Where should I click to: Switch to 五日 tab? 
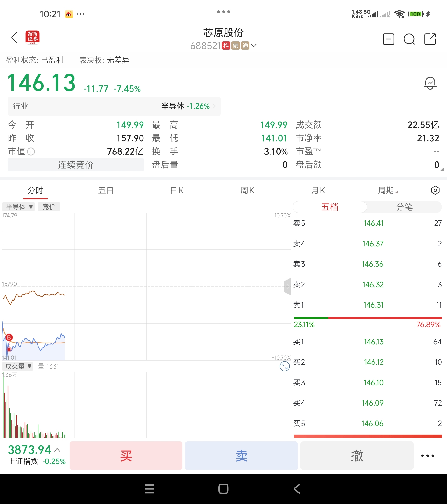(x=106, y=190)
